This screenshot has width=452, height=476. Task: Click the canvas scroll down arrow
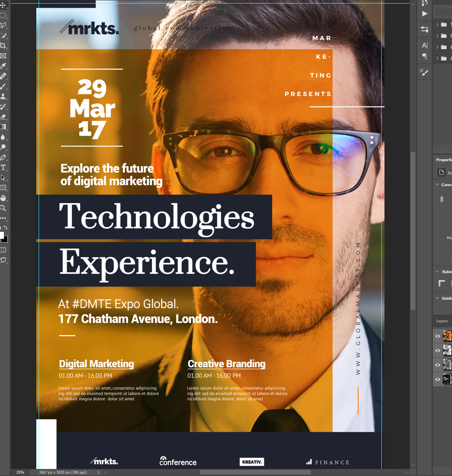[413, 465]
